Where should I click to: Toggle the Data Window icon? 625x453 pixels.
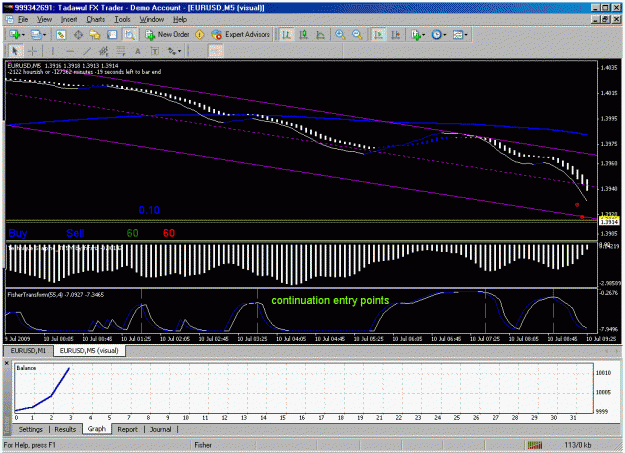[78, 35]
